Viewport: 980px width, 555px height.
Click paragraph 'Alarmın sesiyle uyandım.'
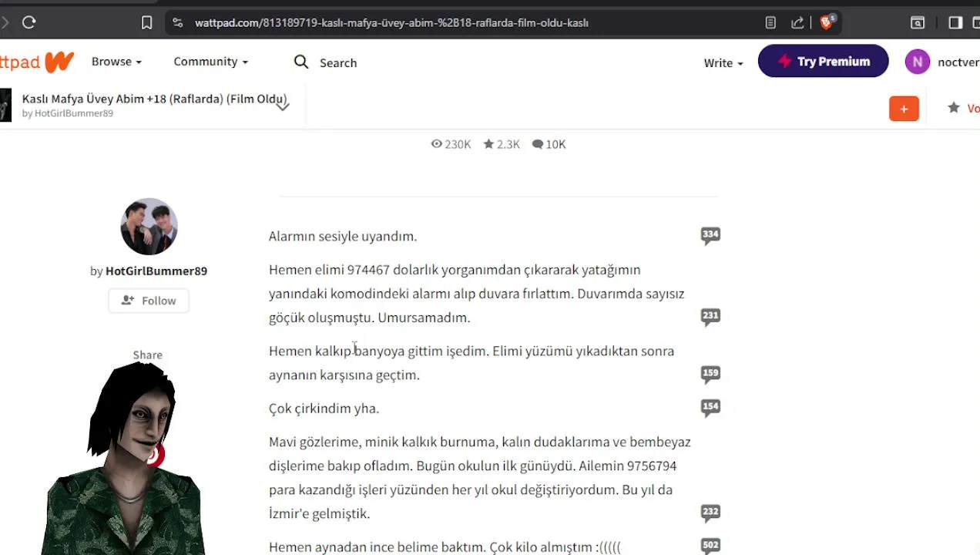[343, 237]
